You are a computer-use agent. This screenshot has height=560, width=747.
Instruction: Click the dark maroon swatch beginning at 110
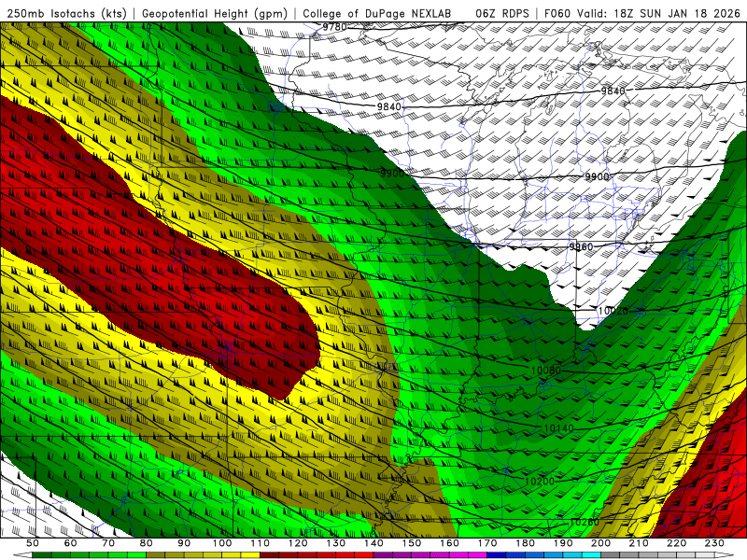270,555
